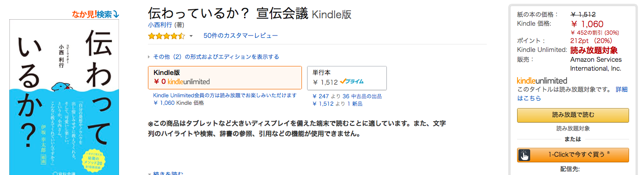Screen dimensions: 644x175
Task: Click the 読み放題で読む button
Action: click(573, 115)
